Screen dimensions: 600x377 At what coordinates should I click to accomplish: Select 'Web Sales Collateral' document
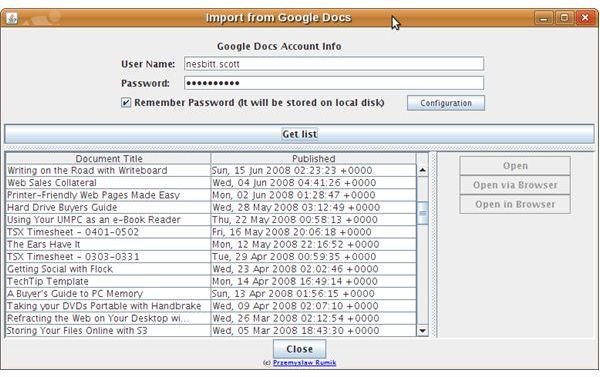tap(108, 183)
